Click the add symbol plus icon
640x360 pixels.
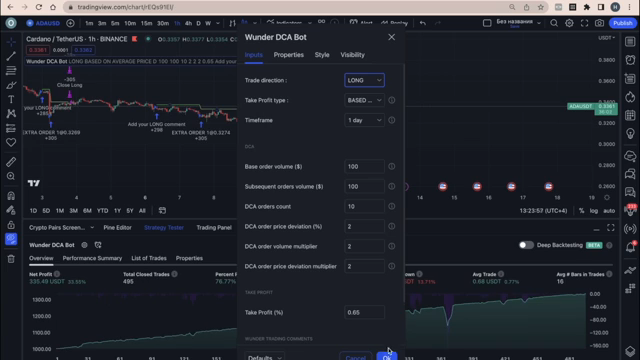(x=70, y=23)
